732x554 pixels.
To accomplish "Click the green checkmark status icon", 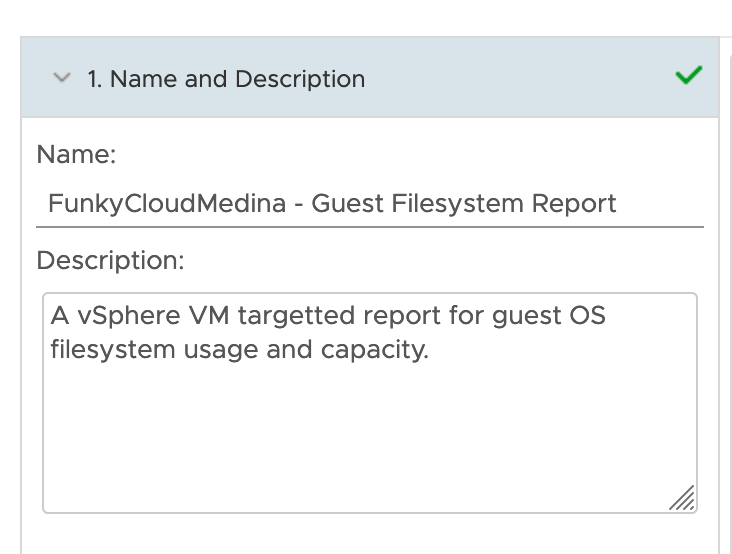I will [689, 75].
